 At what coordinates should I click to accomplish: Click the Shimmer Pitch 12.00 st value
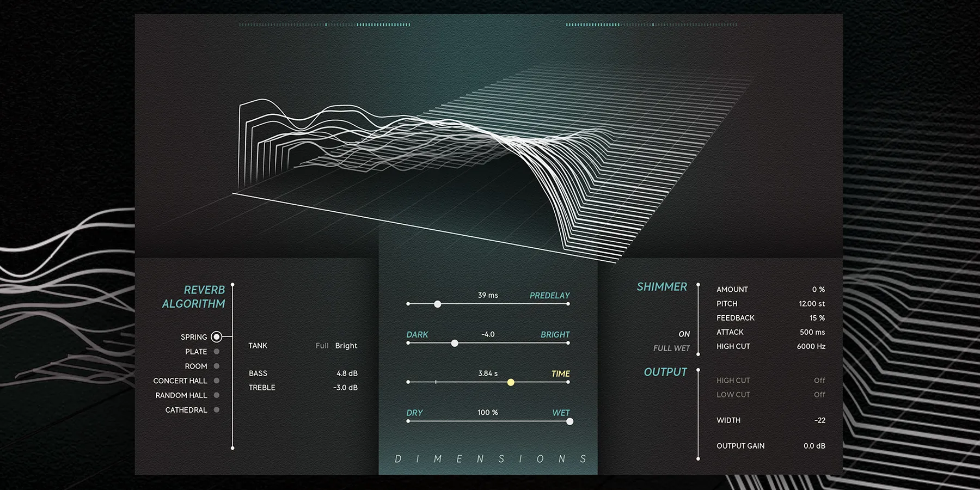click(x=812, y=304)
